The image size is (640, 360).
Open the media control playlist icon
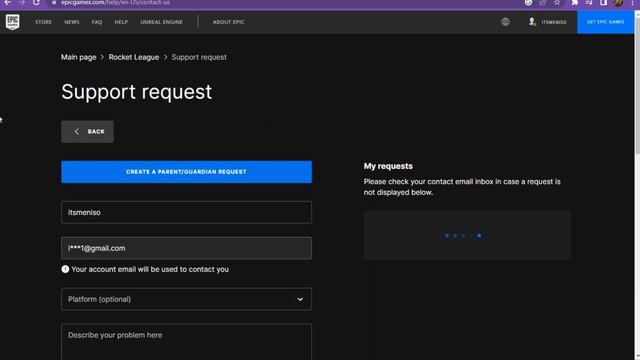589,2
